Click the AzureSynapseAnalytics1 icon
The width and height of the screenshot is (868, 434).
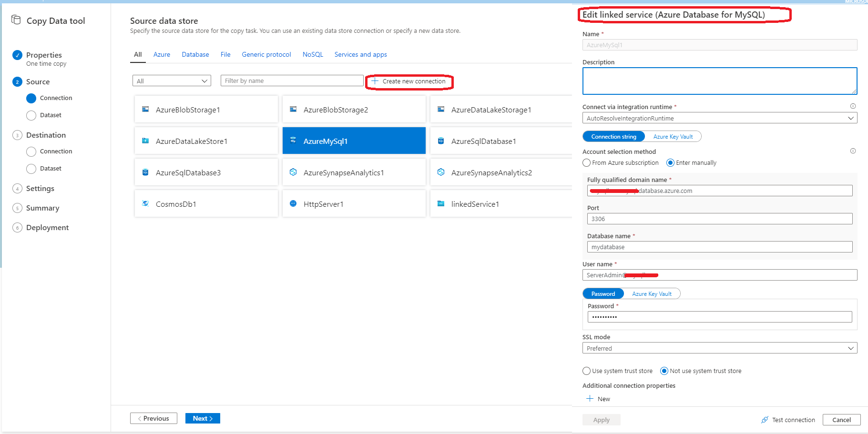pyautogui.click(x=293, y=172)
